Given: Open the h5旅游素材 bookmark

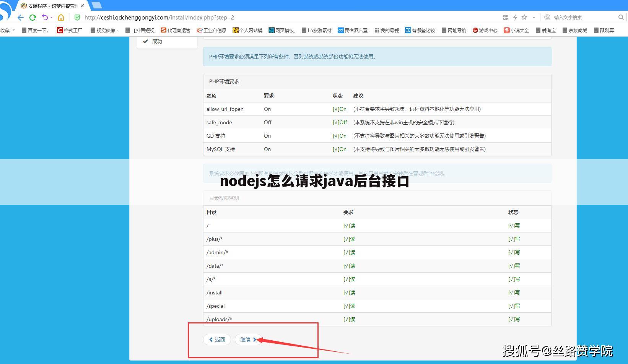Looking at the screenshot, I should [x=317, y=30].
